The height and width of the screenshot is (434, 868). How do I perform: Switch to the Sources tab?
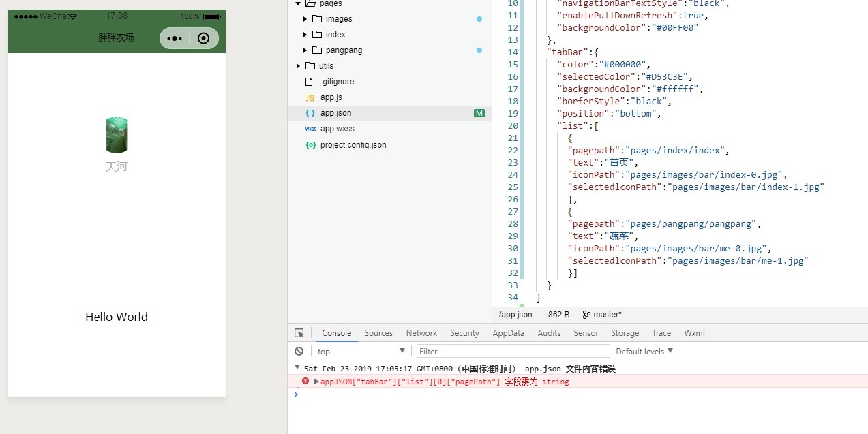tap(378, 333)
